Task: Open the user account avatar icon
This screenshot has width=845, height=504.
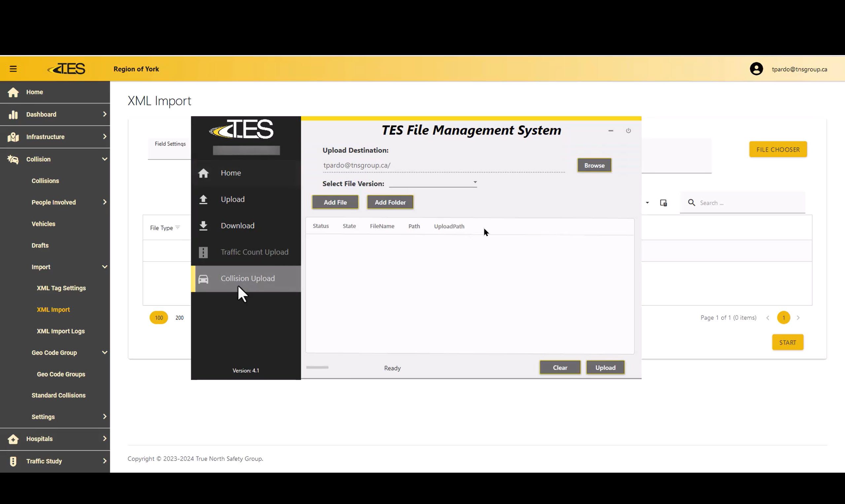Action: [x=756, y=69]
